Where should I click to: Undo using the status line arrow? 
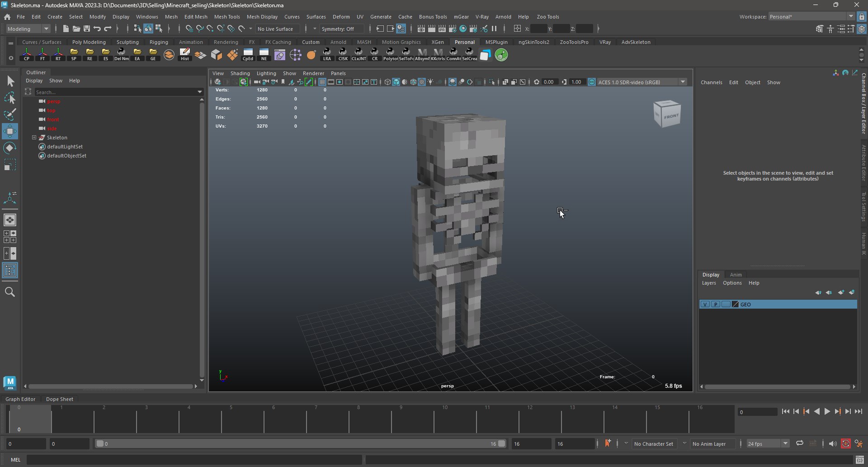97,29
